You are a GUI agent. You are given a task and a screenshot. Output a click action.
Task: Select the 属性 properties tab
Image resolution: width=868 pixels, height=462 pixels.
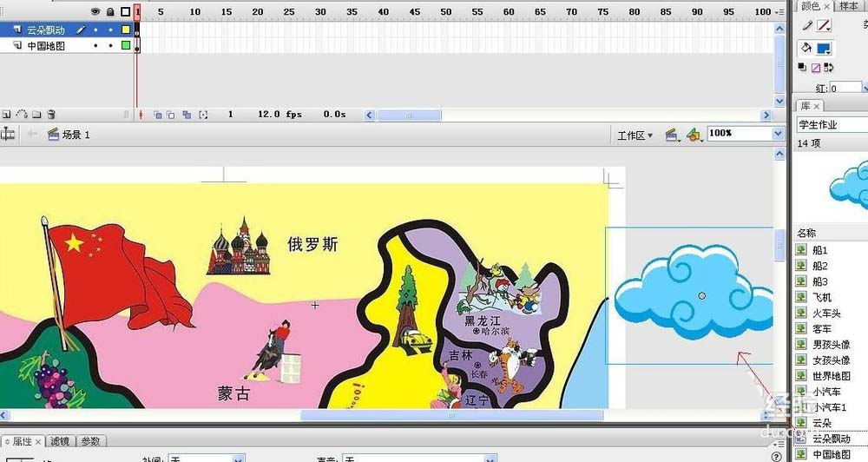23,441
